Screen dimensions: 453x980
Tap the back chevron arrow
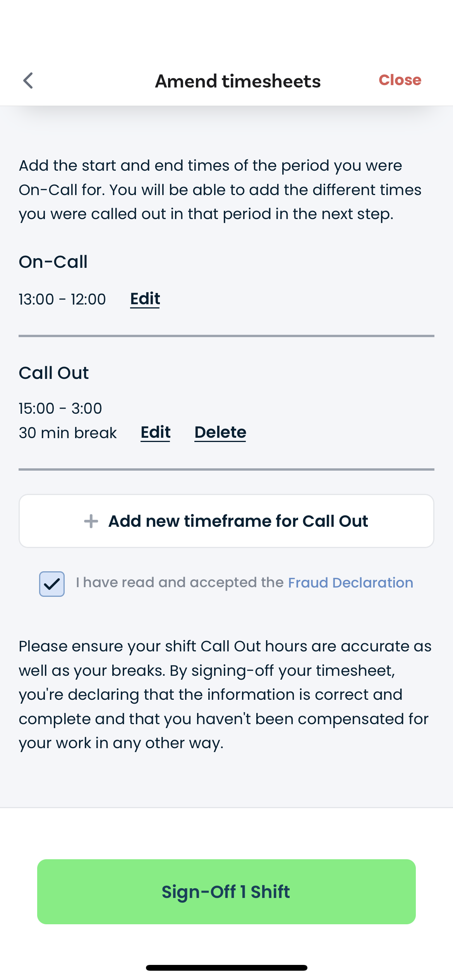[x=28, y=81]
